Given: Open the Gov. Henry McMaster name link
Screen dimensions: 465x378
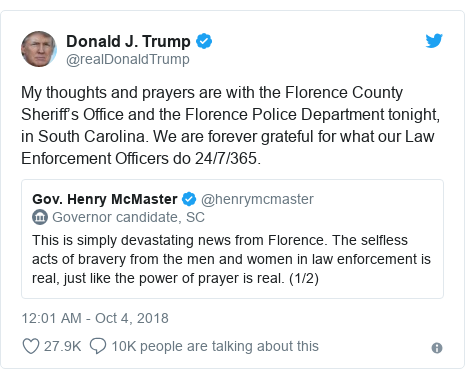Looking at the screenshot, I should [x=105, y=199].
